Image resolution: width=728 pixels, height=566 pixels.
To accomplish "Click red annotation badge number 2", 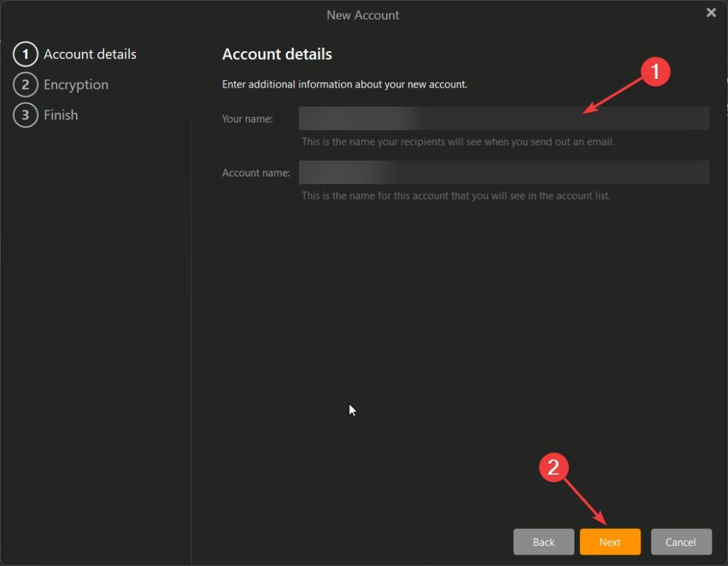I will pyautogui.click(x=555, y=466).
